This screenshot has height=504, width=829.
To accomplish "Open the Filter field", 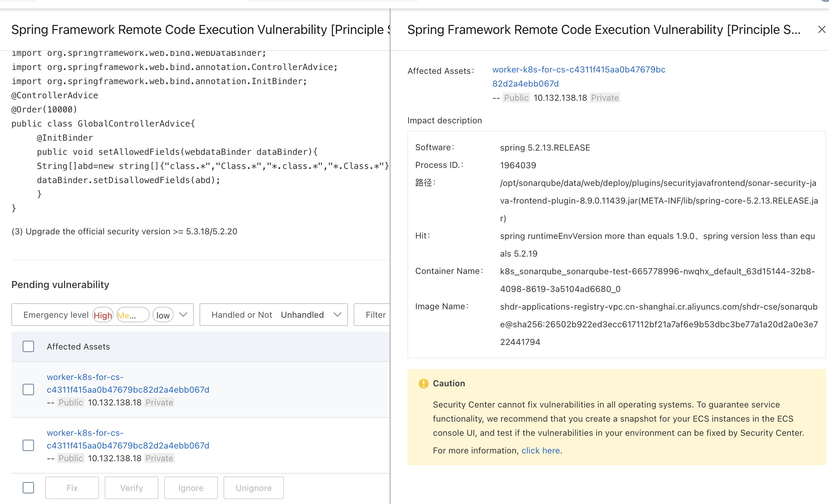I will (x=374, y=315).
